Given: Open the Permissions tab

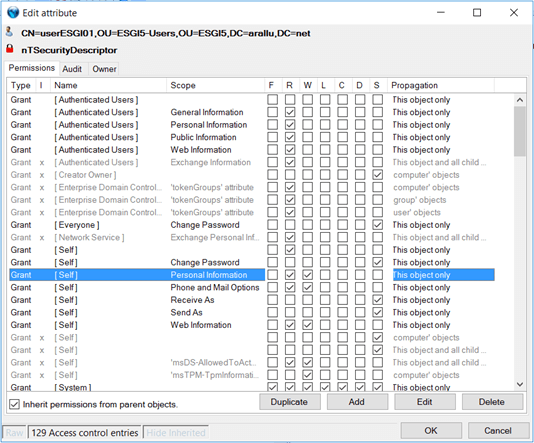Looking at the screenshot, I should [x=31, y=68].
